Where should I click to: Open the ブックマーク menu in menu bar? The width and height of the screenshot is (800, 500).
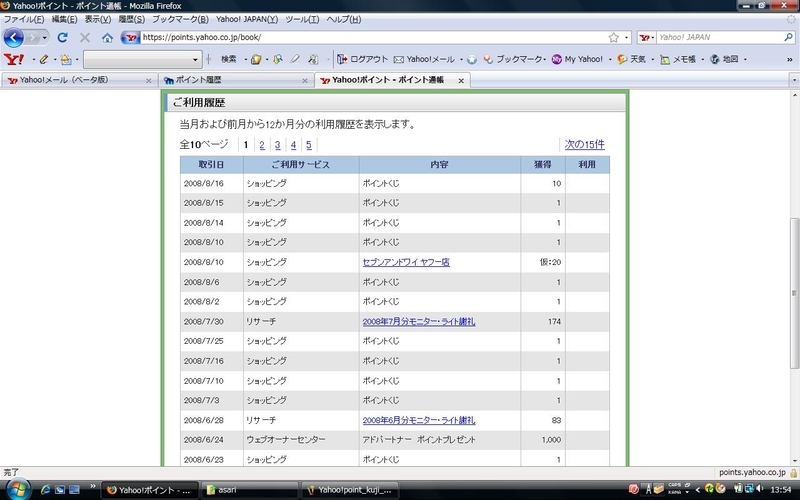click(x=180, y=19)
